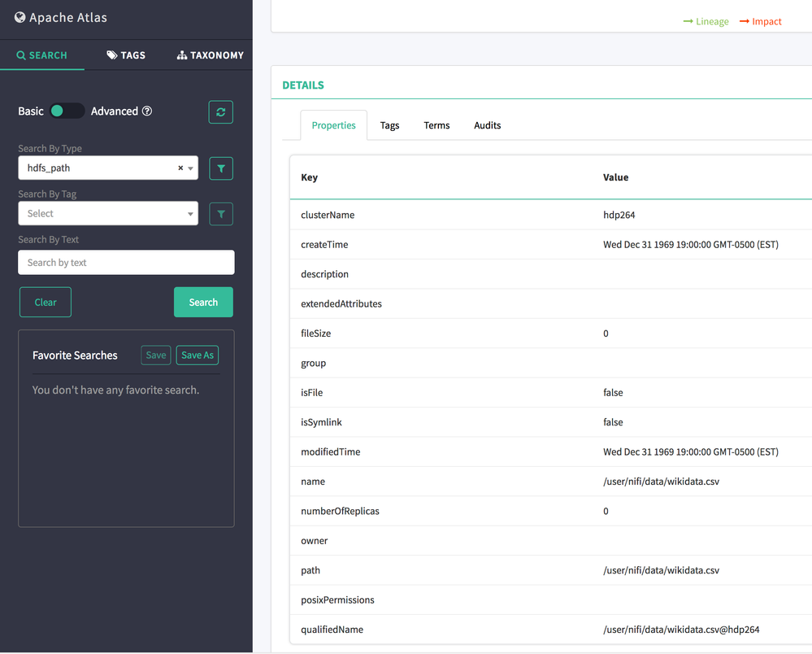Click the numberOfReplicas value 0

coord(606,512)
